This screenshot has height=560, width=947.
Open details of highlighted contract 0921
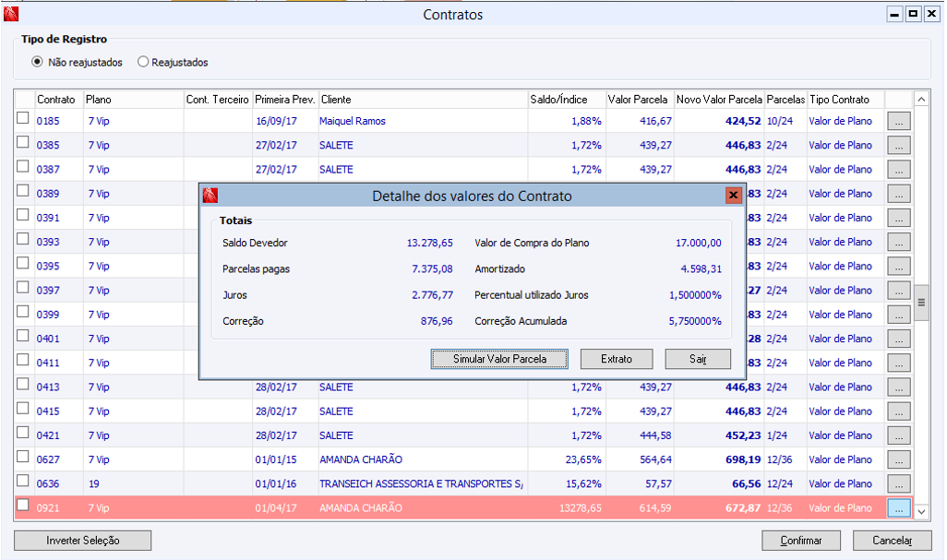point(898,507)
